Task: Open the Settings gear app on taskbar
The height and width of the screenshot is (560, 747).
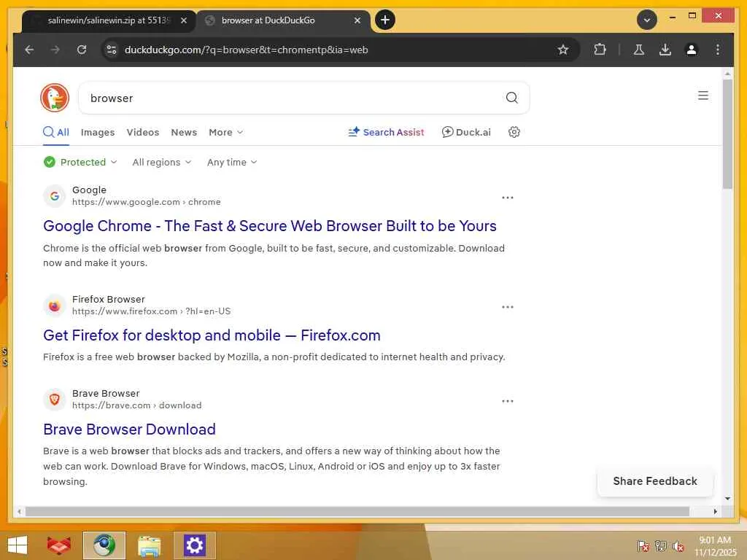Action: pyautogui.click(x=194, y=545)
